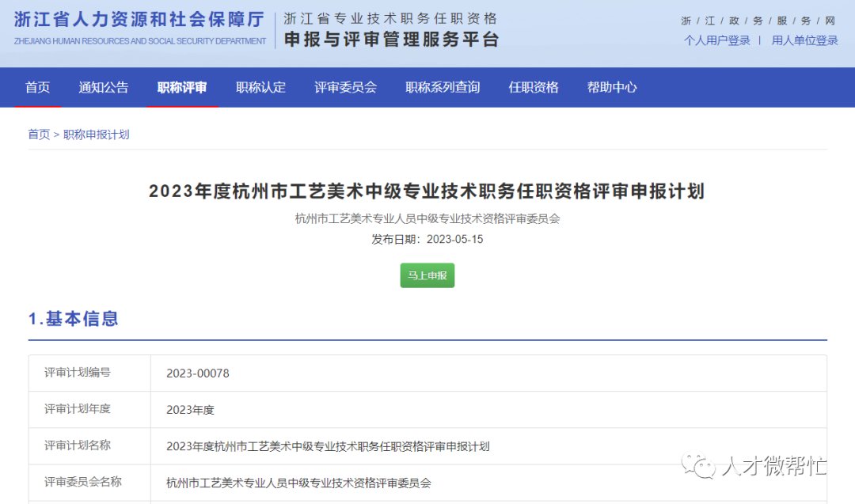This screenshot has width=855, height=504.
Task: Click 职称申报计划 in the breadcrumb
Action: [x=96, y=134]
